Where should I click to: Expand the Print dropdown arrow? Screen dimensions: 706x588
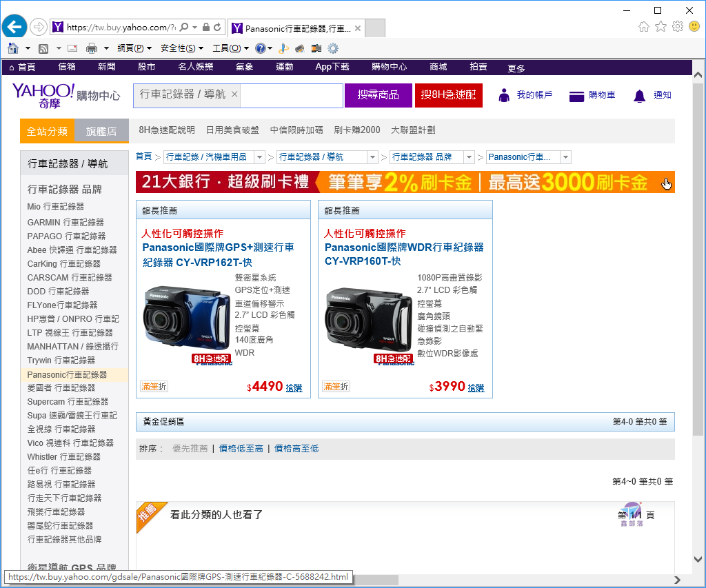[106, 48]
